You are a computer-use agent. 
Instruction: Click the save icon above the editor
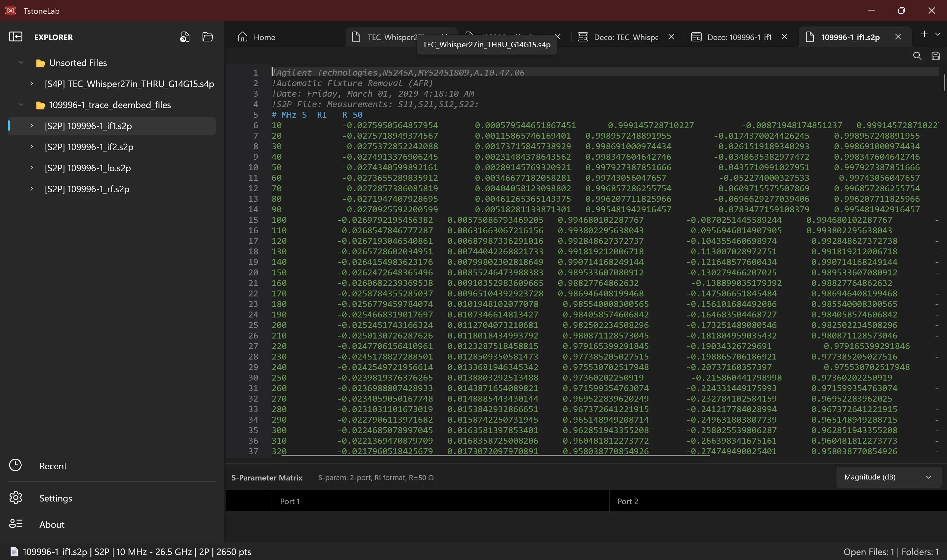[936, 56]
